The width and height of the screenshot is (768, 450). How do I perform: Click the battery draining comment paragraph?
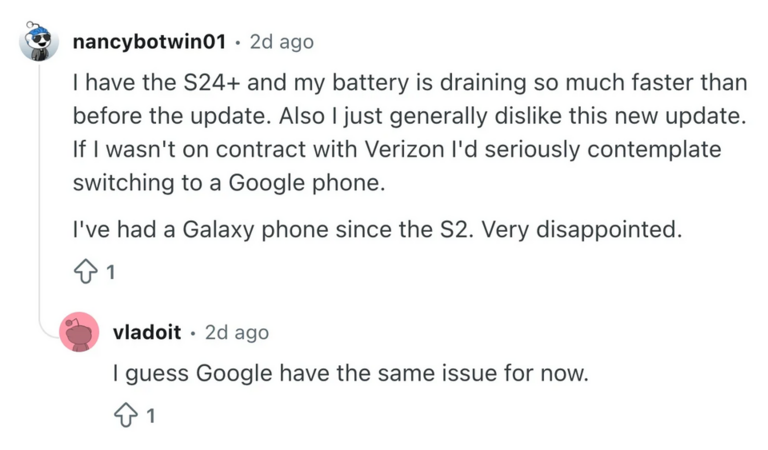(410, 132)
